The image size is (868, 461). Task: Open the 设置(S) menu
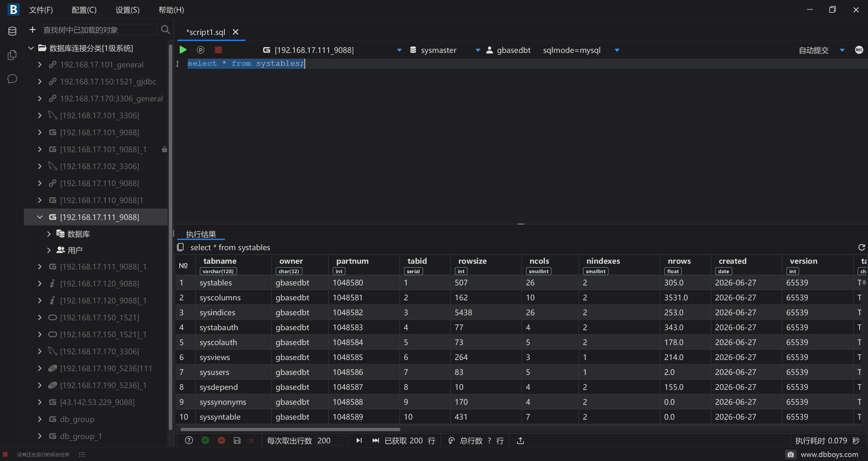coord(127,10)
